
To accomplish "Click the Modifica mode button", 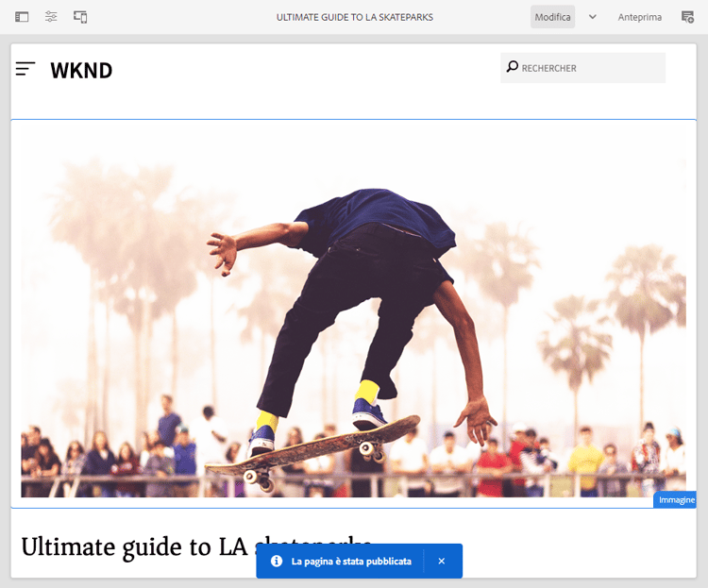I will pyautogui.click(x=552, y=17).
